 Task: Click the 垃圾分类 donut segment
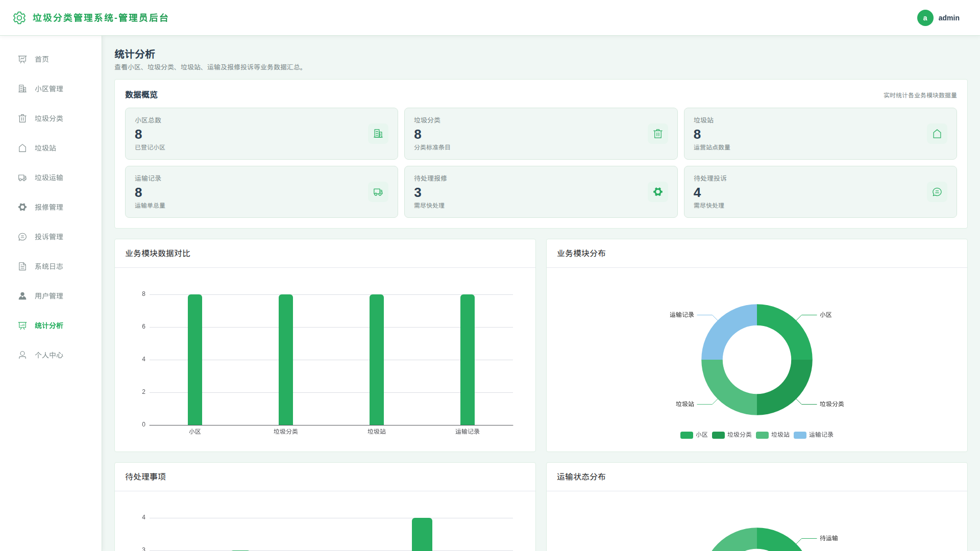coord(788,391)
